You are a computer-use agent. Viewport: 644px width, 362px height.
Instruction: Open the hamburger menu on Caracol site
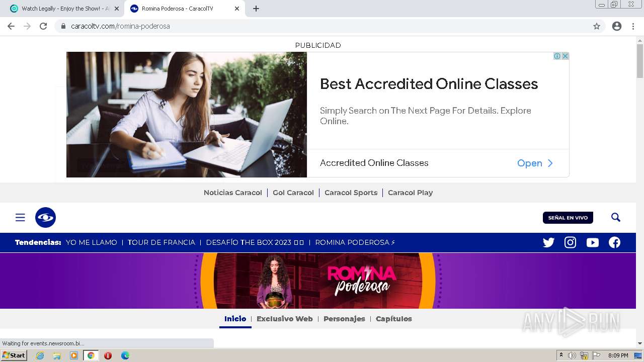pyautogui.click(x=20, y=217)
